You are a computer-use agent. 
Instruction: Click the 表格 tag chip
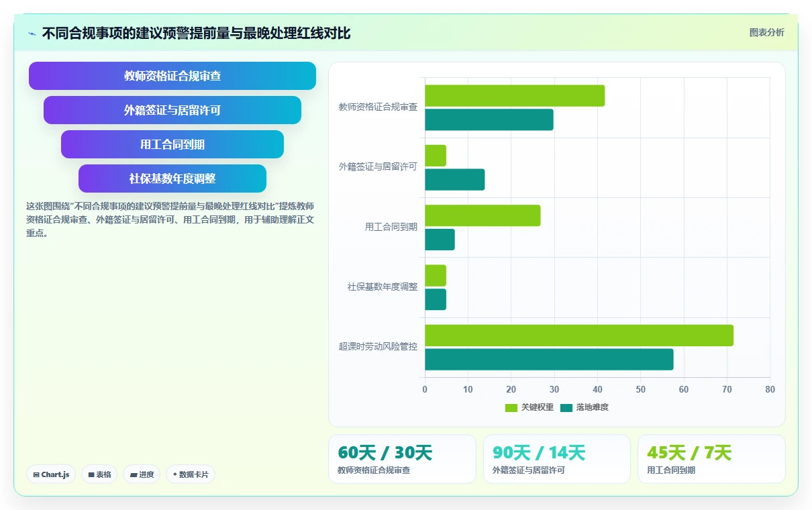[x=99, y=474]
